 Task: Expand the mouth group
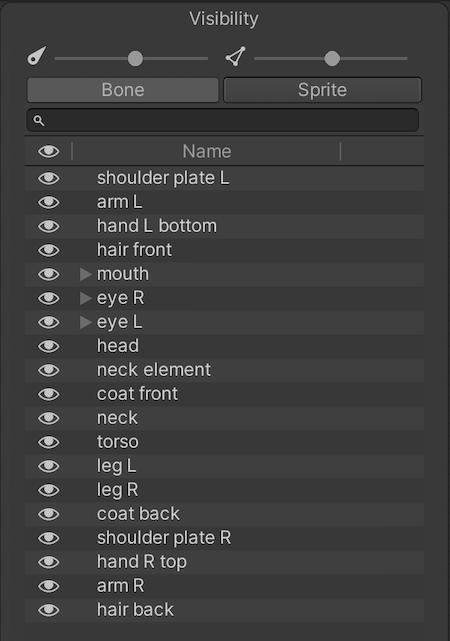click(x=85, y=274)
